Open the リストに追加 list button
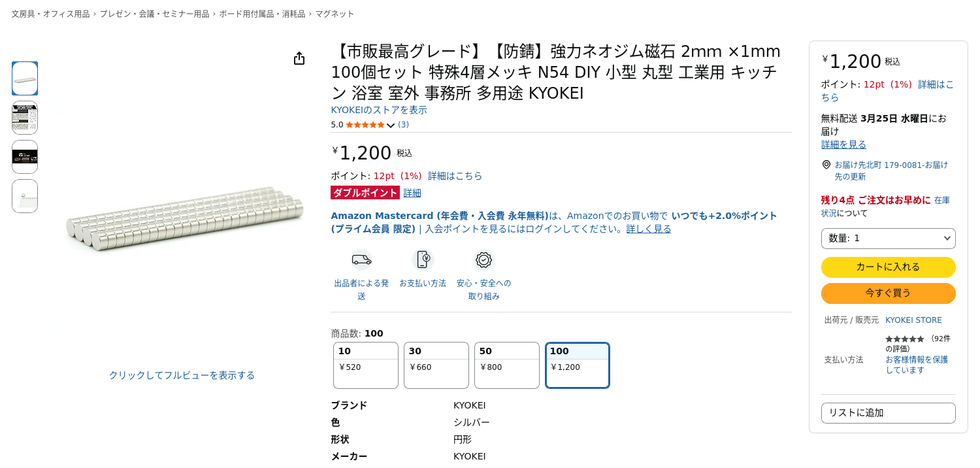The image size is (980, 468). click(888, 413)
